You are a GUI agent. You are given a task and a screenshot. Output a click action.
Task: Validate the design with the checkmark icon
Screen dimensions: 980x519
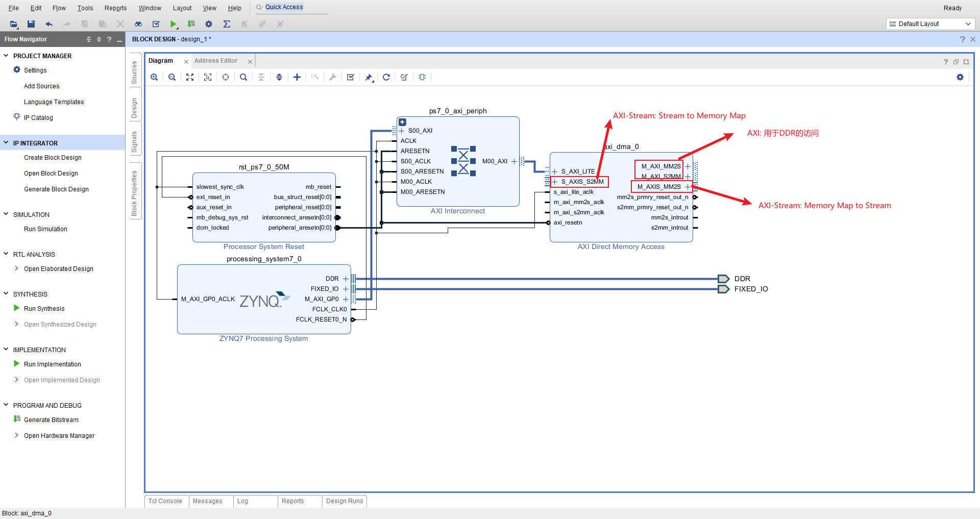[x=351, y=77]
